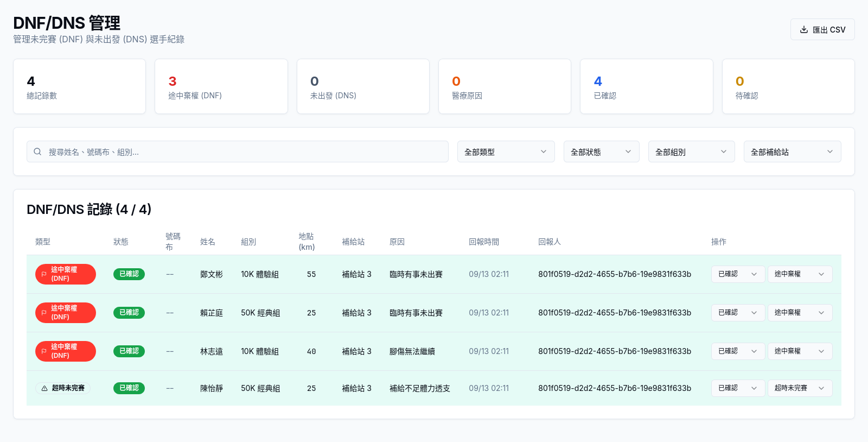Screen dimensions: 868x442
Task: Click the download icon in 匯出 CSV button
Action: [804, 29]
